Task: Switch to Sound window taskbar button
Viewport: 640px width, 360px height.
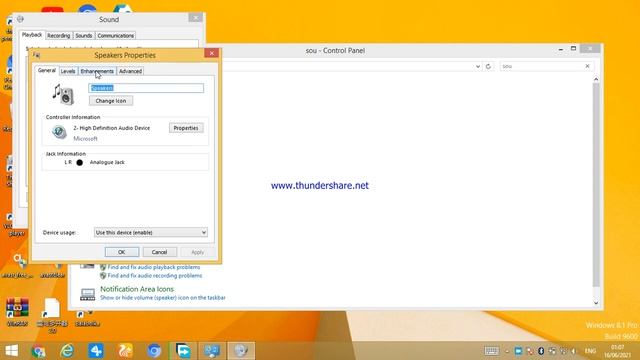Action: (x=241, y=351)
